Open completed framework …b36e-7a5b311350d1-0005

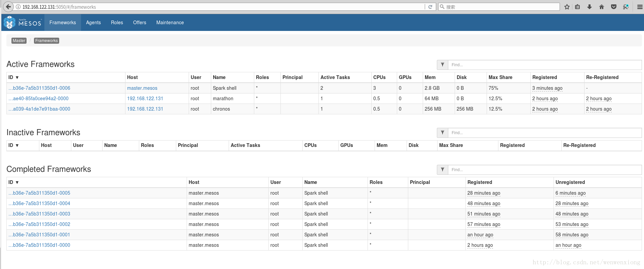coord(39,193)
